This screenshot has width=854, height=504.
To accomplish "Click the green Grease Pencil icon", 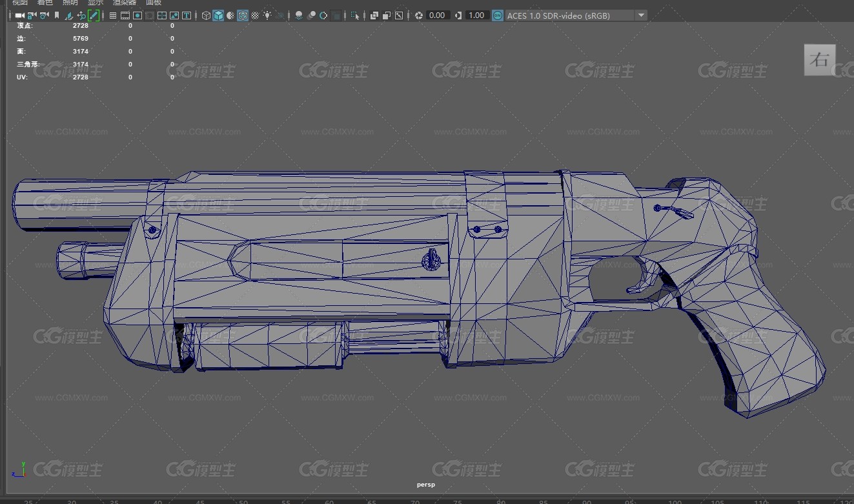I will click(x=94, y=15).
